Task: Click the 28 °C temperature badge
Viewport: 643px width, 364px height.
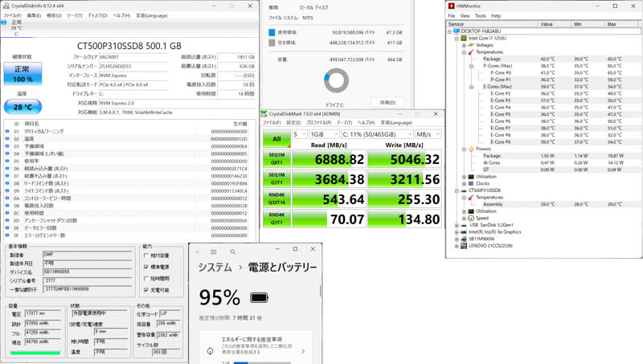Action: [x=23, y=106]
